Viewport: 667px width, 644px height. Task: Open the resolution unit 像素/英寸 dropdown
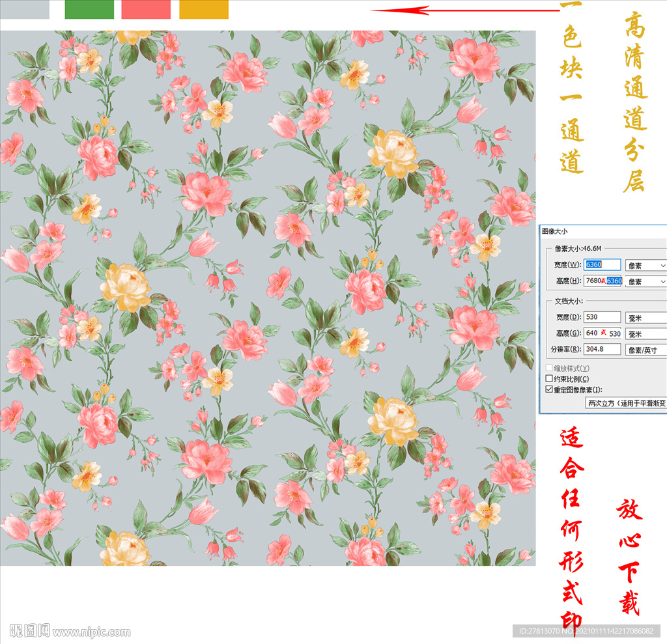(x=646, y=350)
